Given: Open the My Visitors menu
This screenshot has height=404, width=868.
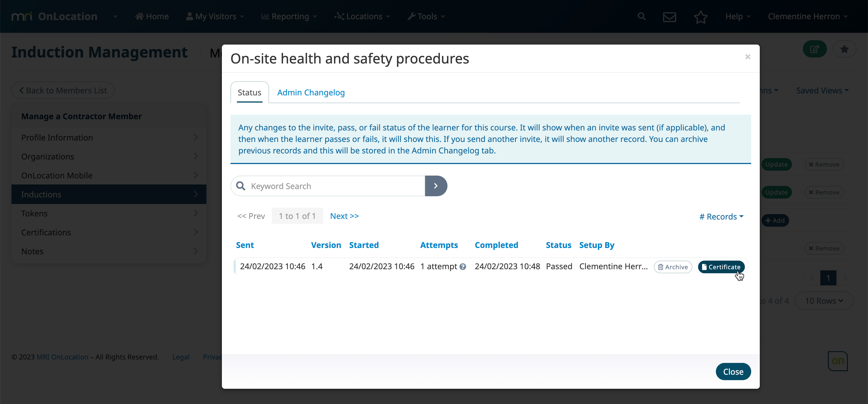Looking at the screenshot, I should pos(215,16).
